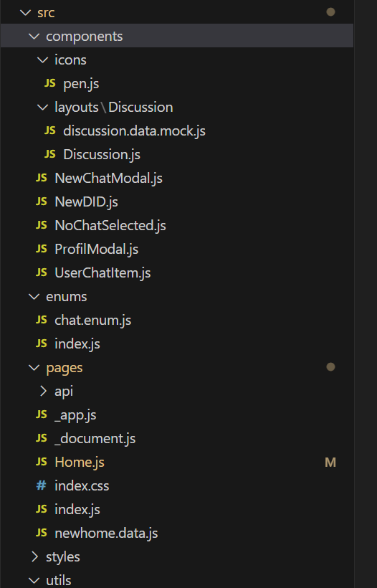377x588 pixels.
Task: Collapse the src folder chevron
Action: pos(25,12)
